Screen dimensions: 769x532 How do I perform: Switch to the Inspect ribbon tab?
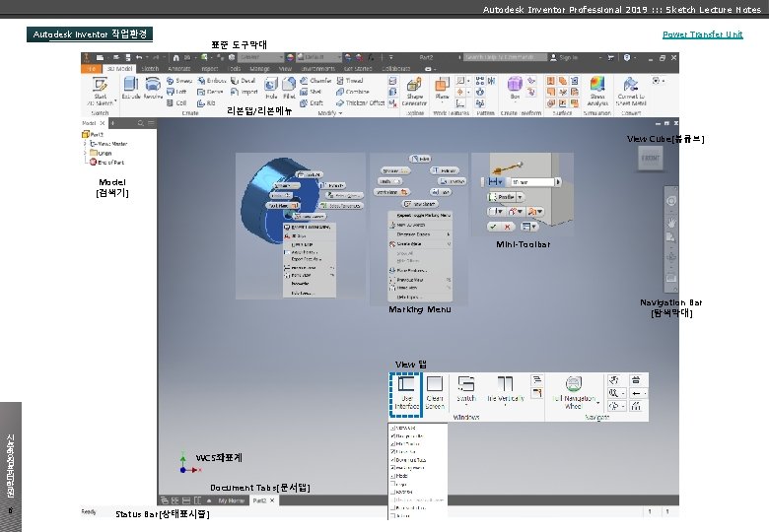click(209, 69)
